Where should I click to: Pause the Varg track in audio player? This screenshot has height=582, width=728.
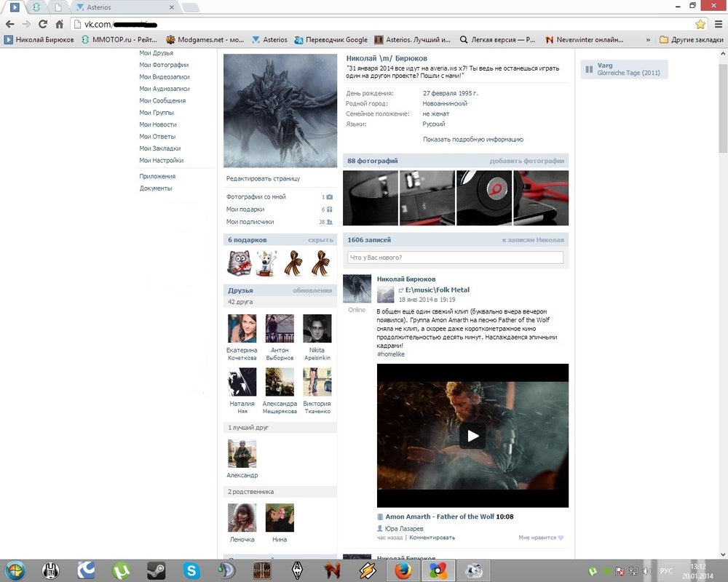(x=588, y=69)
